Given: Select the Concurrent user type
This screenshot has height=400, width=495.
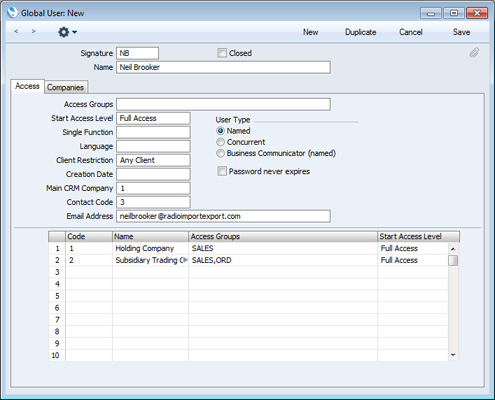Looking at the screenshot, I should [x=220, y=142].
